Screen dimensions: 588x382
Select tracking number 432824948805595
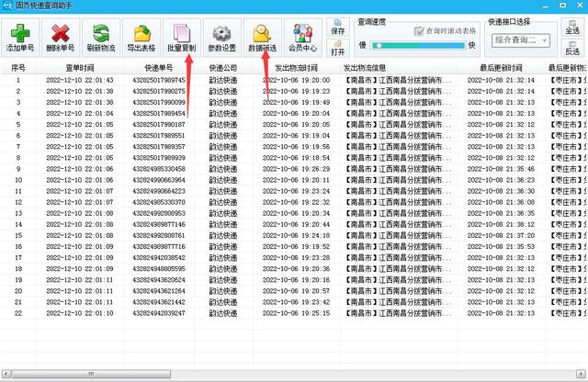pyautogui.click(x=159, y=269)
